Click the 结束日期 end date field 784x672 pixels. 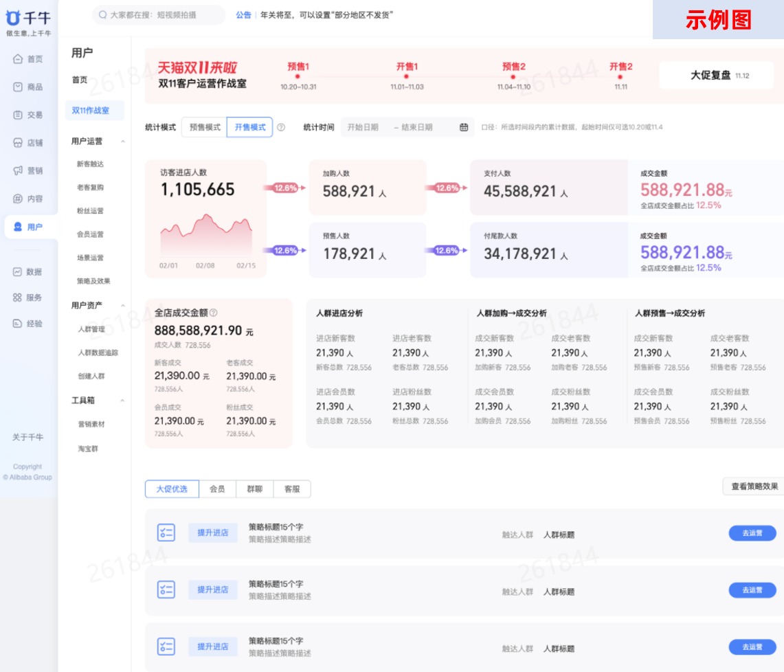tap(417, 128)
